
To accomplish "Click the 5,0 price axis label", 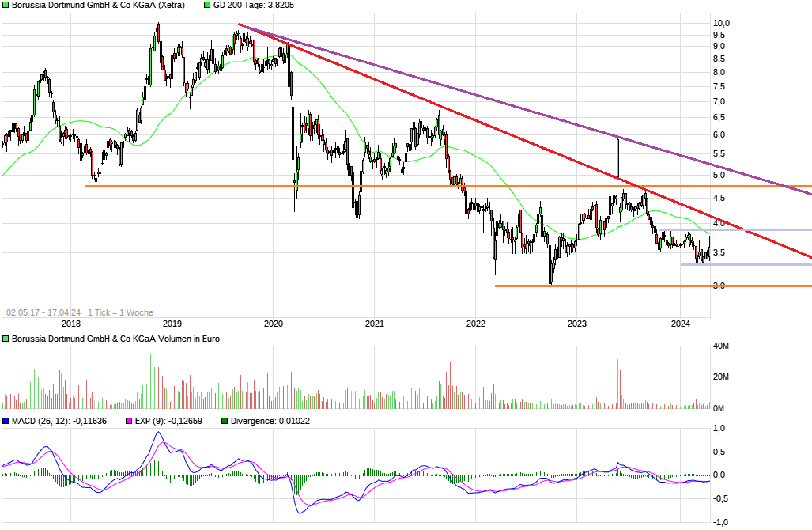I will (719, 175).
